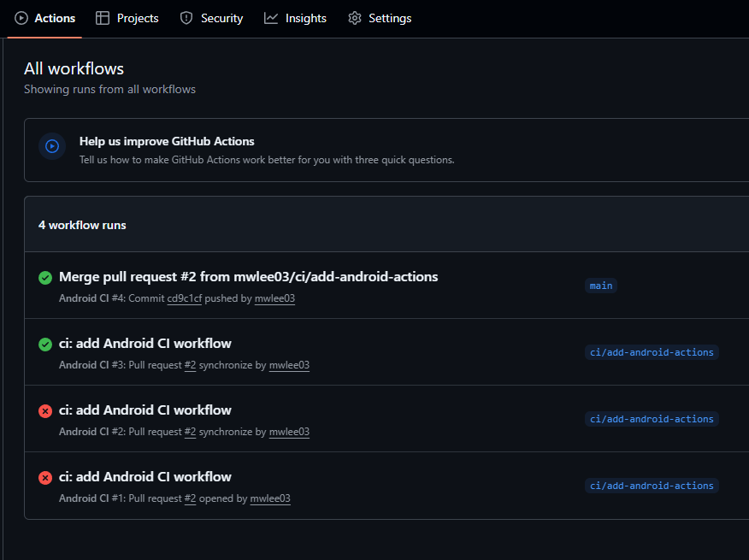The image size is (749, 560).
Task: Click ci/add-android-actions branch label for CI #1
Action: 652,486
